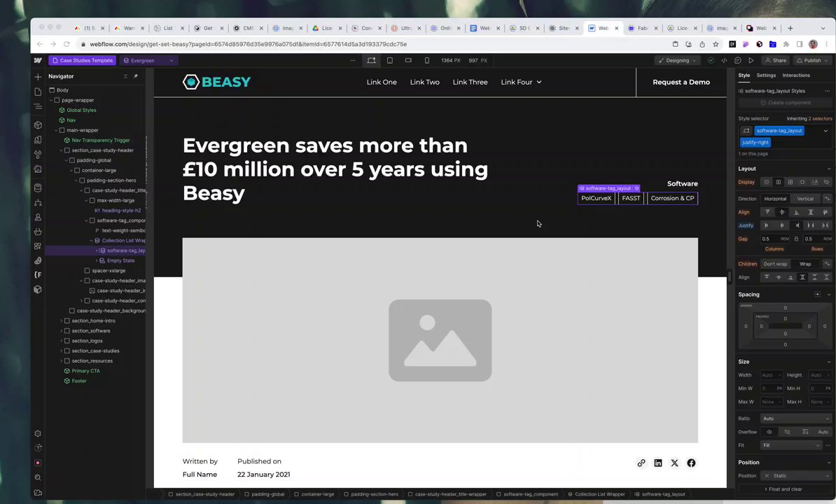Click the Share button

(776, 61)
